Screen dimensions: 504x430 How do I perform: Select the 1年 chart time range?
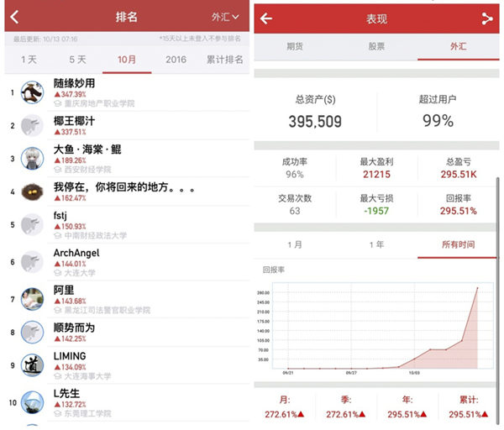376,244
